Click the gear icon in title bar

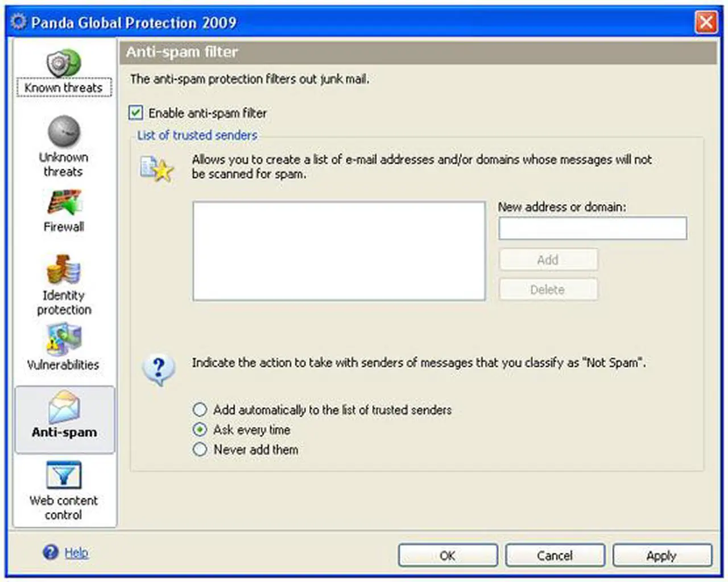pyautogui.click(x=19, y=22)
